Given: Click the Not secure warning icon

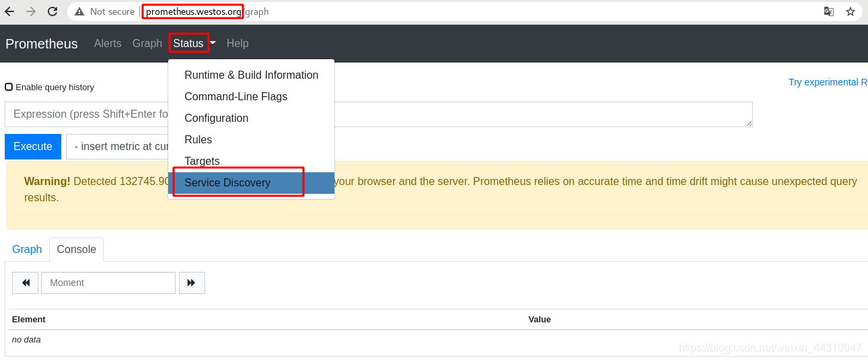Looking at the screenshot, I should [x=79, y=11].
